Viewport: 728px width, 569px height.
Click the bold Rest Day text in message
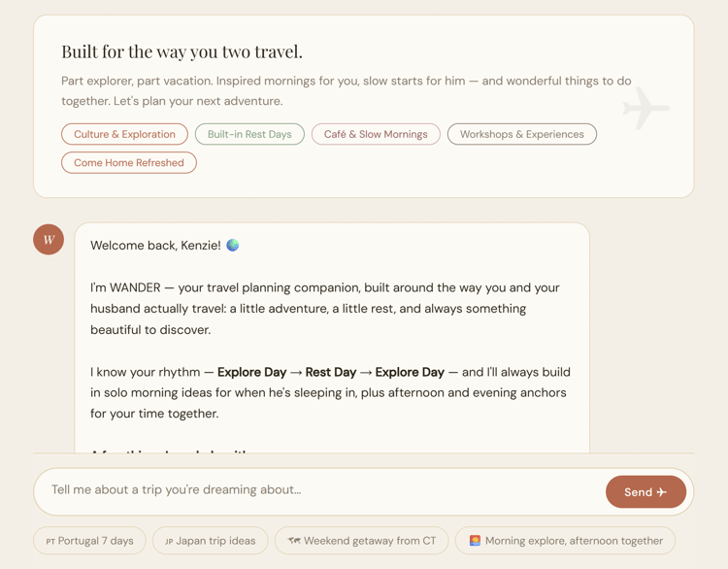(x=331, y=372)
